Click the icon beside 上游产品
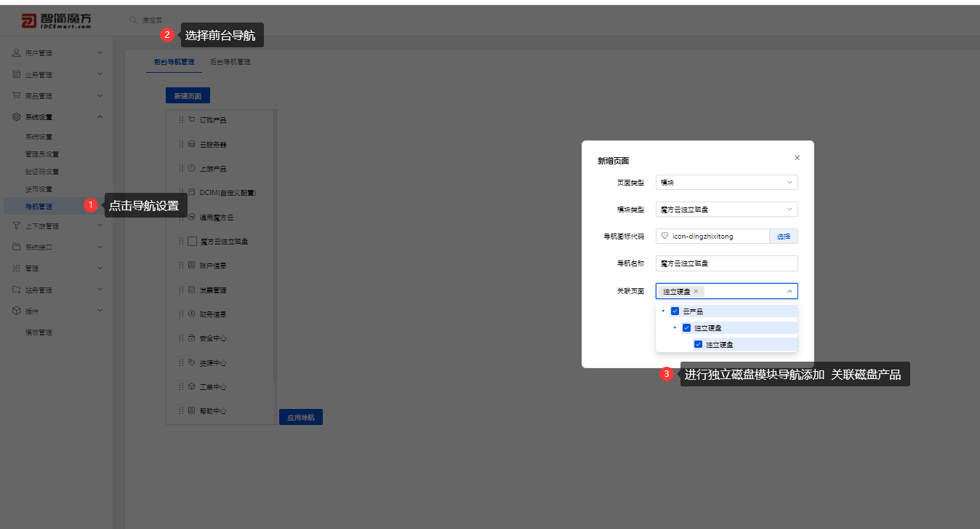The image size is (980, 529). (x=192, y=168)
